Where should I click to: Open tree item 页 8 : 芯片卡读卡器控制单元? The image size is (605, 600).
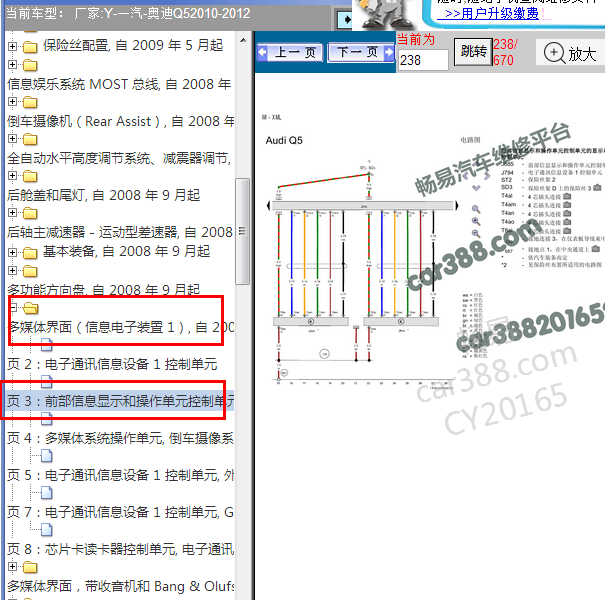point(120,549)
